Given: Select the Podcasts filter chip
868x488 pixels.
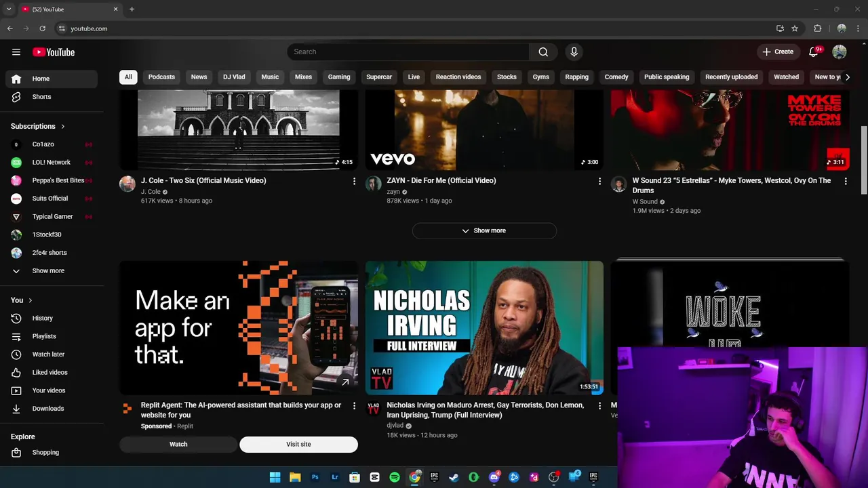Looking at the screenshot, I should coord(161,77).
